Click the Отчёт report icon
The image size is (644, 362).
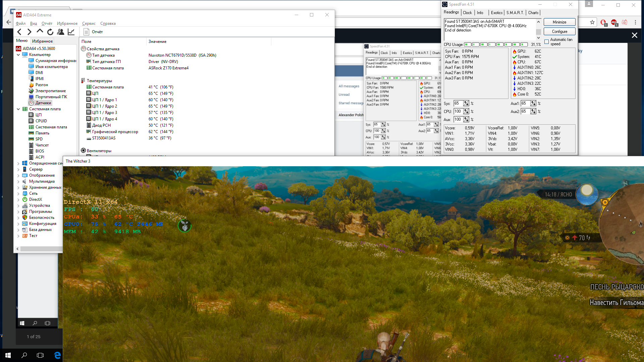click(x=86, y=32)
